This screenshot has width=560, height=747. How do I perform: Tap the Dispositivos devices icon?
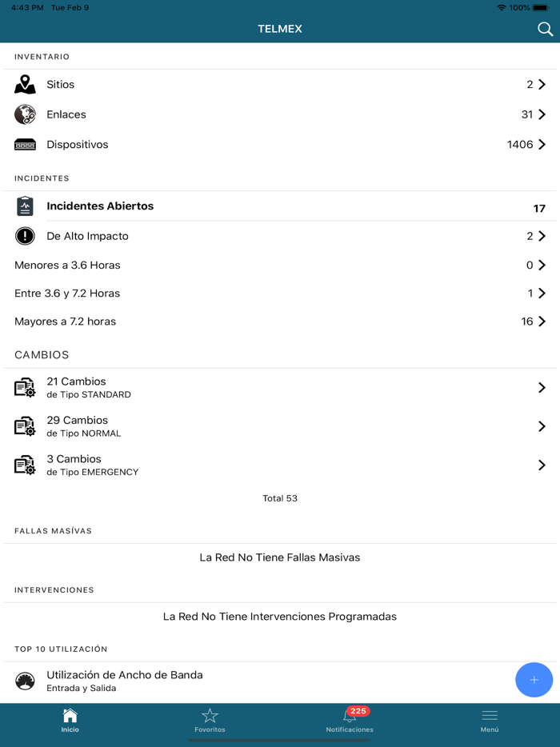(25, 145)
